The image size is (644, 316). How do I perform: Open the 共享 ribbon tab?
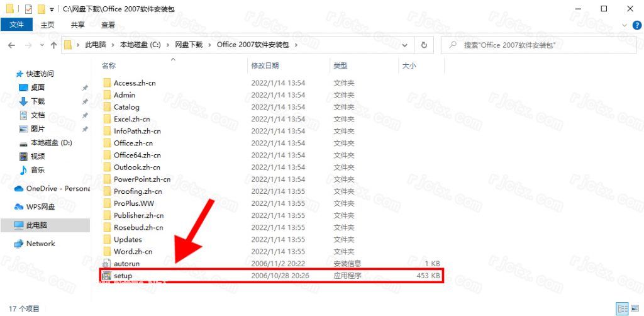[x=77, y=25]
